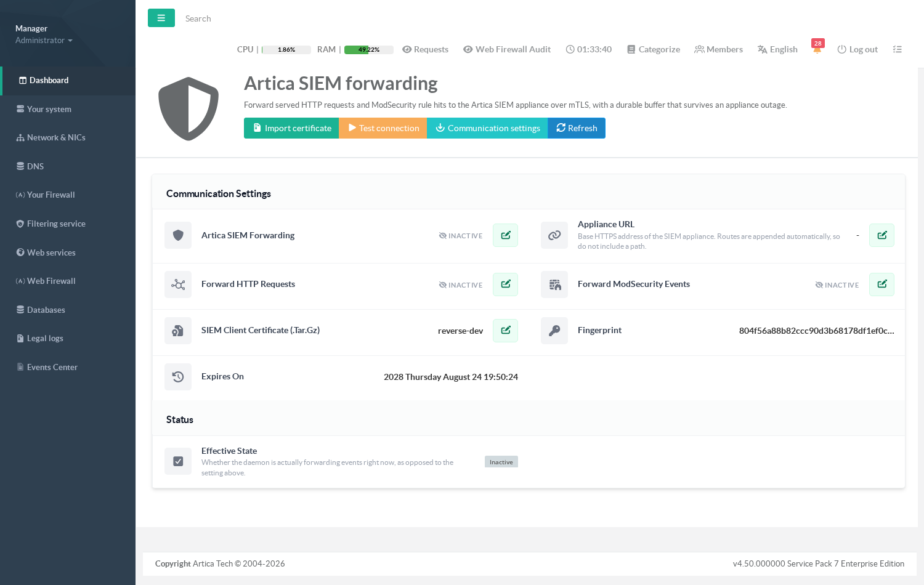
Task: Click the Manager username label
Action: tap(31, 28)
